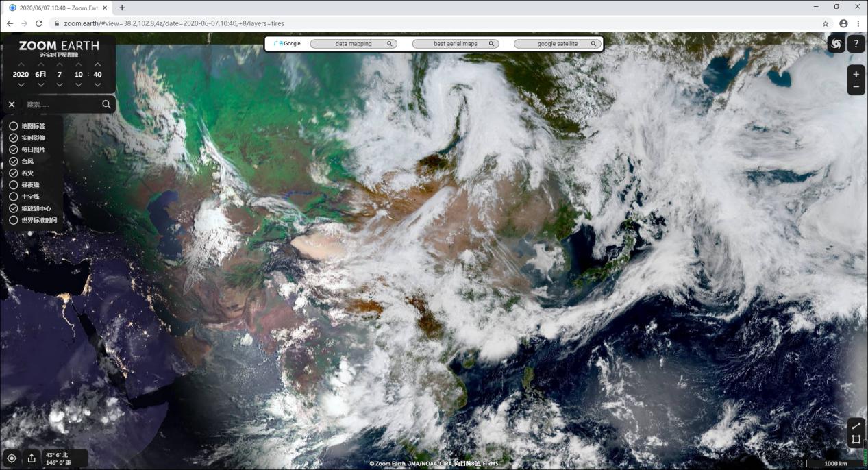Select the area measure tool
Viewport: 868px width, 470px height.
[855, 440]
